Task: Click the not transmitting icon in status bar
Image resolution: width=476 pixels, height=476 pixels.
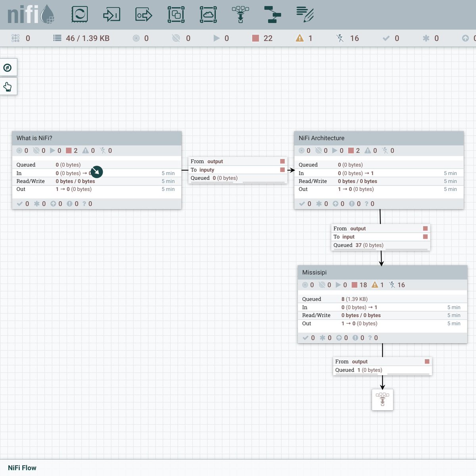Action: (x=176, y=38)
